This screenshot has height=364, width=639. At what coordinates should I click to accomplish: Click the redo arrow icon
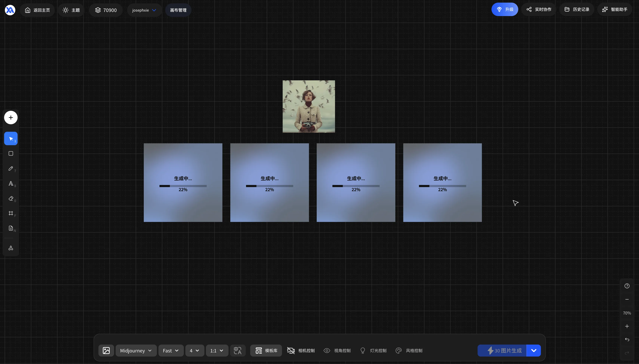tap(627, 353)
